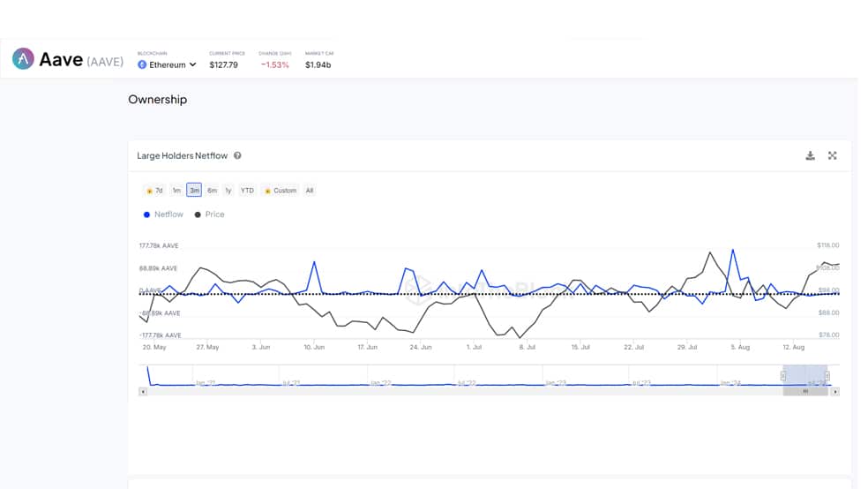Screen dimensions: 868x489
Task: Select the YTD time range
Action: 247,191
